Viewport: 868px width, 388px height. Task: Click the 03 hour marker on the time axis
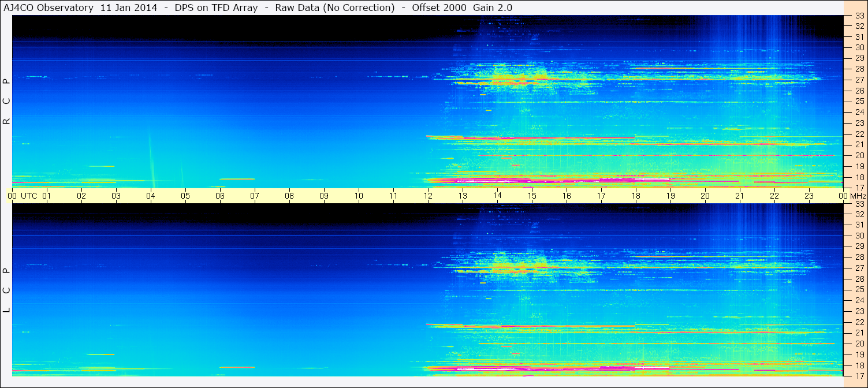(x=116, y=196)
